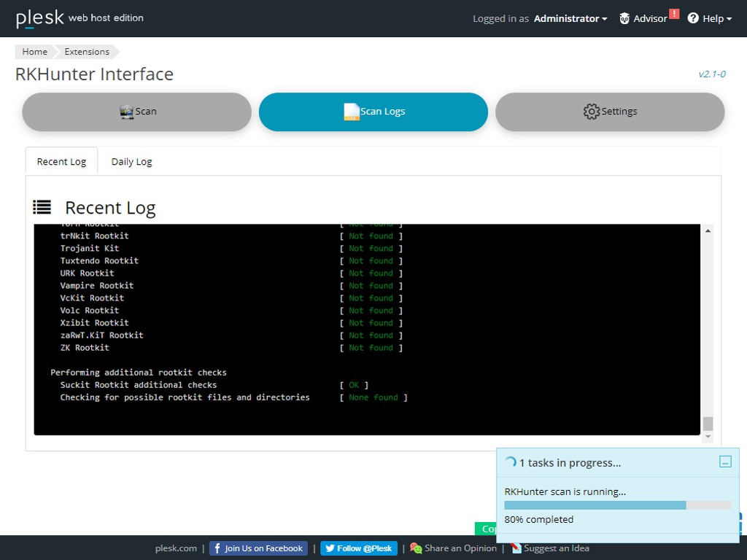
Task: Minimize the tasks in progress panel
Action: [725, 462]
